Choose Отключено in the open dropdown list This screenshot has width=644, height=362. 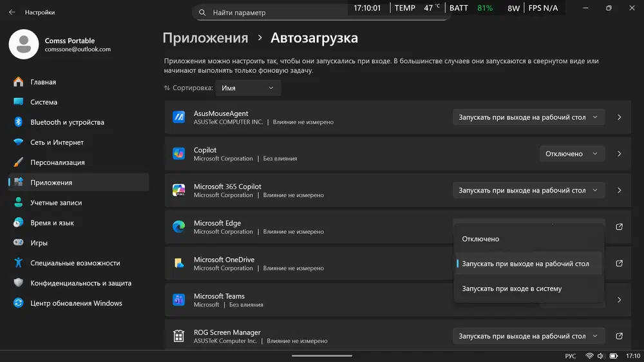[x=529, y=239]
